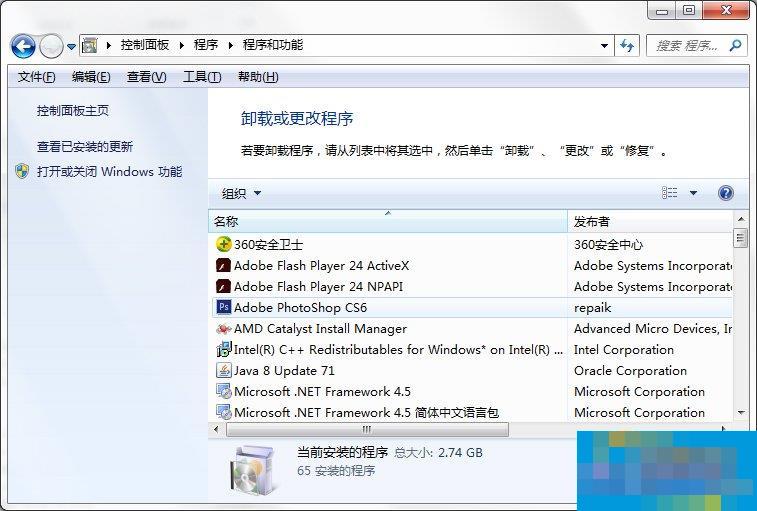
Task: Select Adobe Flash Player 24 ActiveX entry
Action: click(x=321, y=266)
